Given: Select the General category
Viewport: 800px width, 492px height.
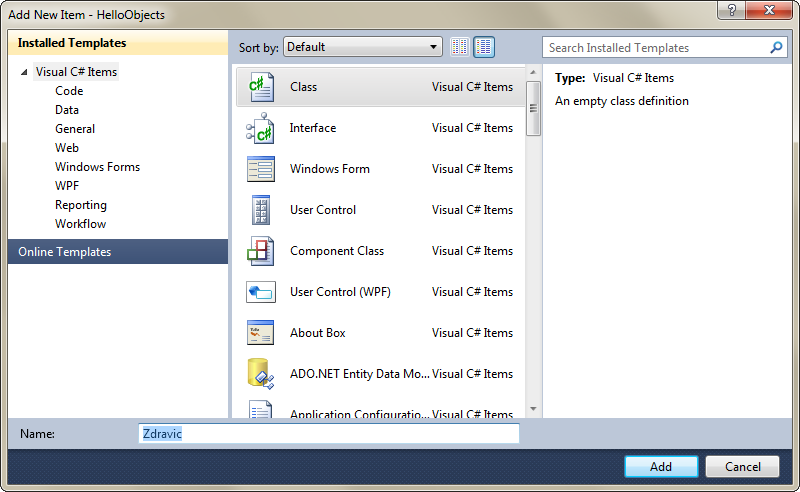Looking at the screenshot, I should (x=75, y=129).
